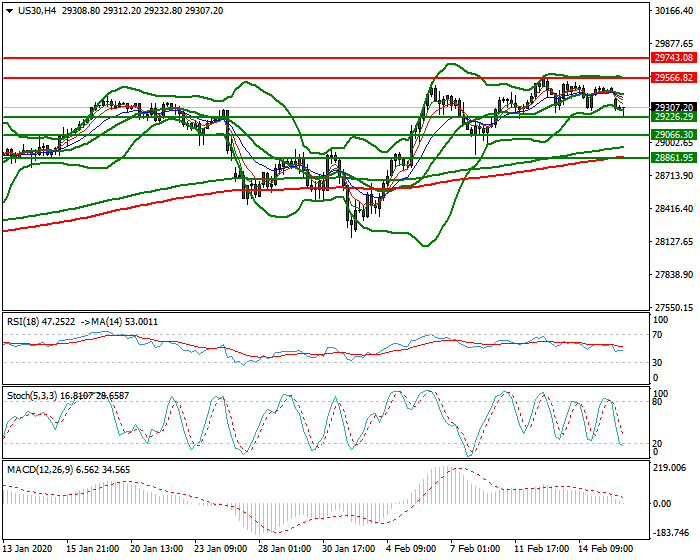
Task: Click the 28713.90 price scale value
Action: tap(674, 176)
